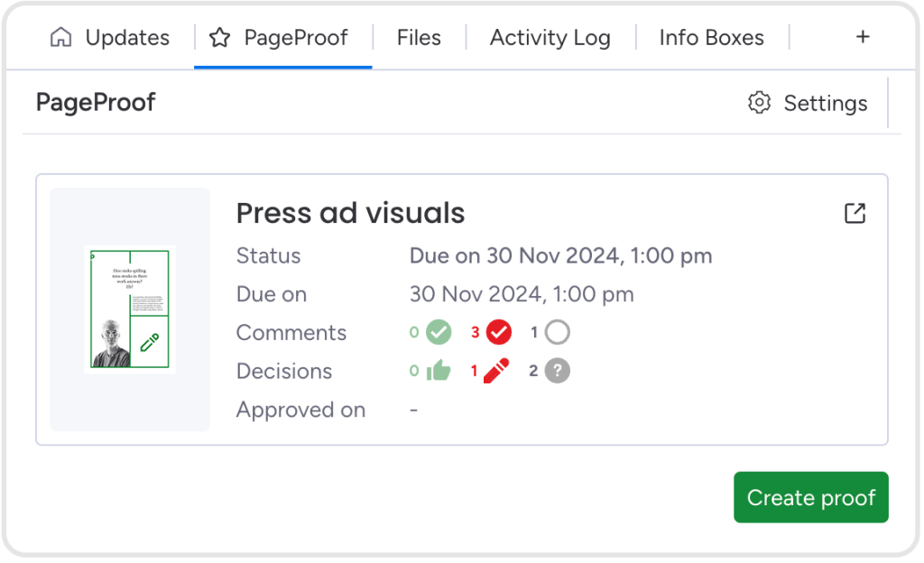Click the star icon on PageProof tab

click(x=219, y=38)
